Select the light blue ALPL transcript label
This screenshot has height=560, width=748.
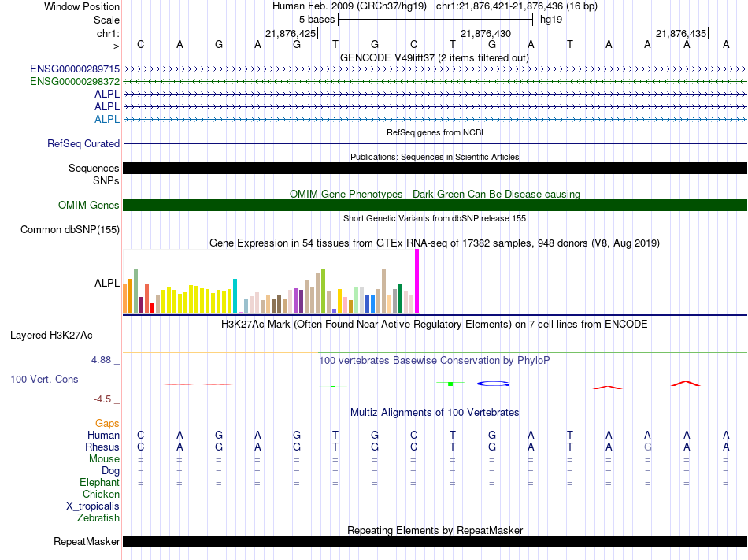(x=107, y=119)
